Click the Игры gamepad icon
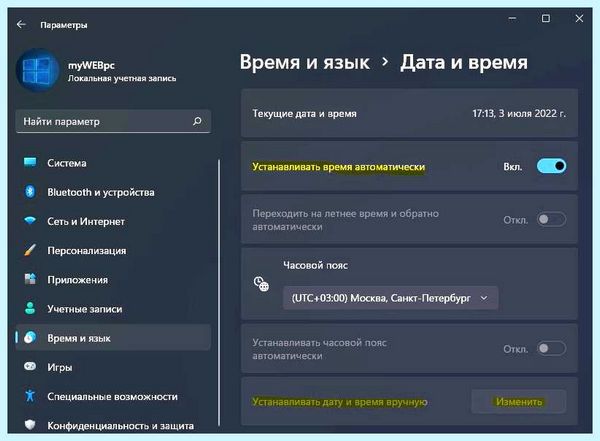 [30, 366]
